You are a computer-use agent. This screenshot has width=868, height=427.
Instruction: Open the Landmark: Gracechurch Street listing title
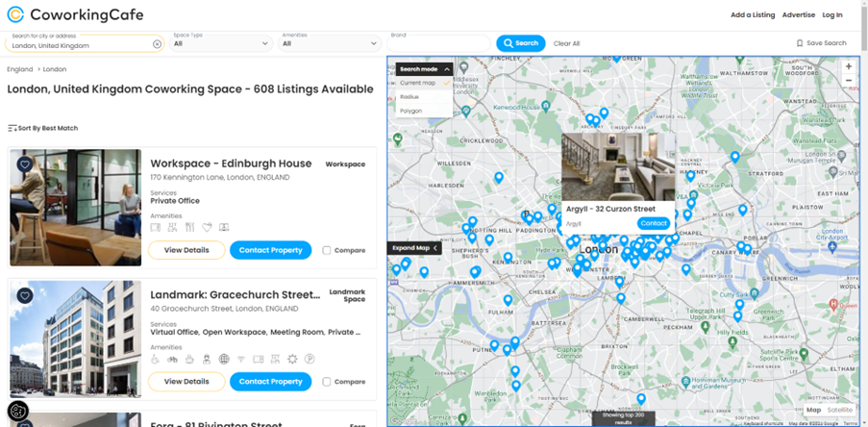pyautogui.click(x=236, y=294)
